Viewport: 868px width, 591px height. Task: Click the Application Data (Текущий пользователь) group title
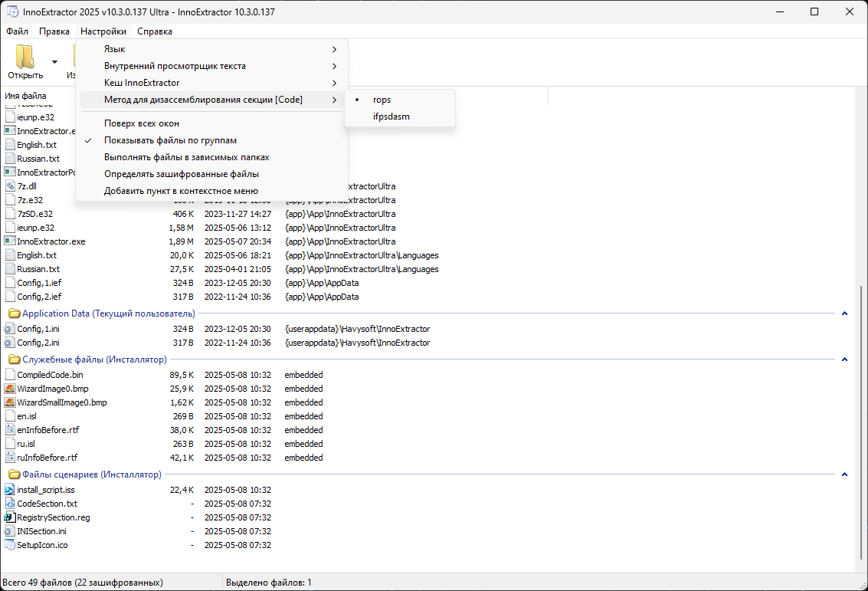pos(109,314)
